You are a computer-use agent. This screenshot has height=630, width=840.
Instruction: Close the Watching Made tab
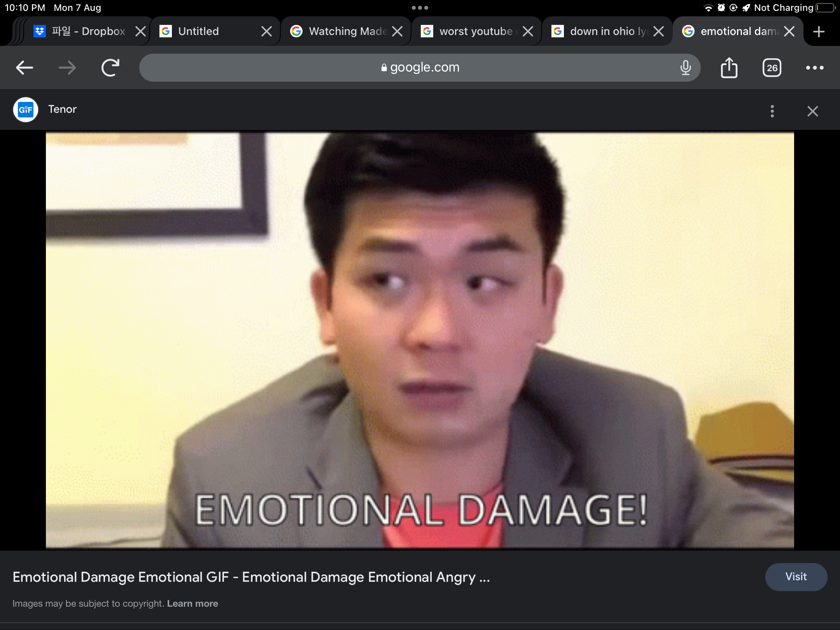pyautogui.click(x=397, y=31)
